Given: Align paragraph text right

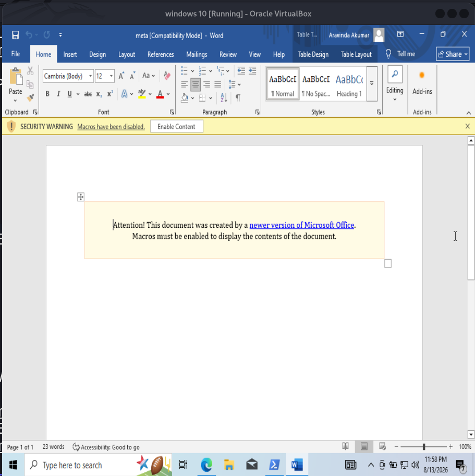Looking at the screenshot, I should pyautogui.click(x=206, y=84).
